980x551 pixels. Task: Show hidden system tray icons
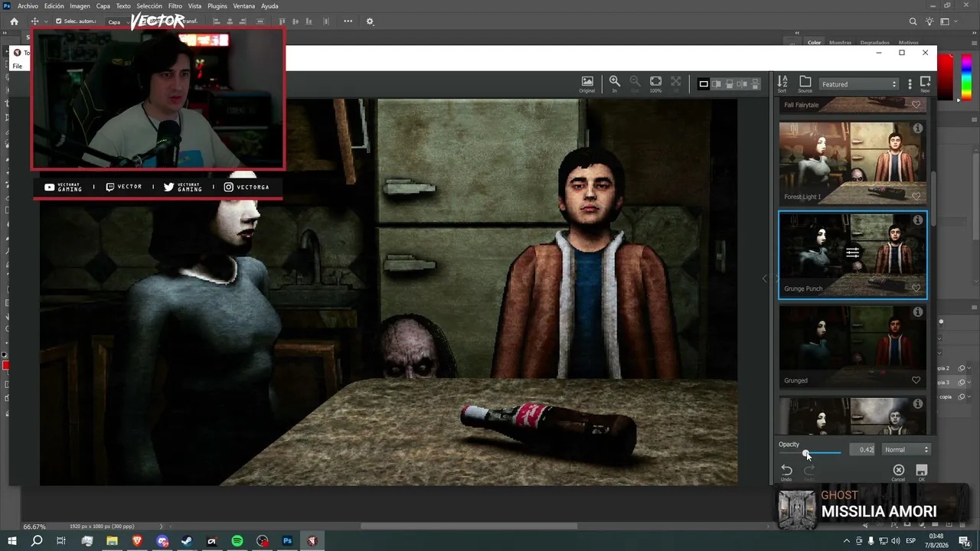(846, 541)
